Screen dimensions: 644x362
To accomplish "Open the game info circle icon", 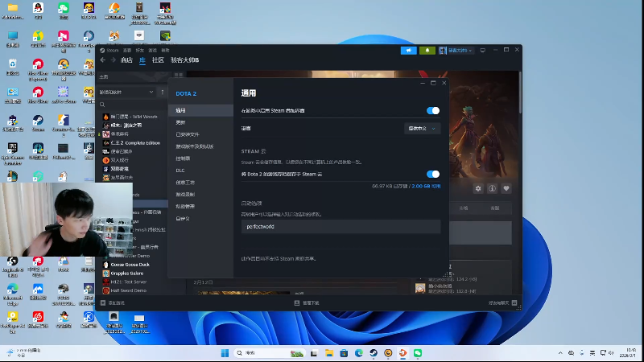I will click(x=492, y=188).
